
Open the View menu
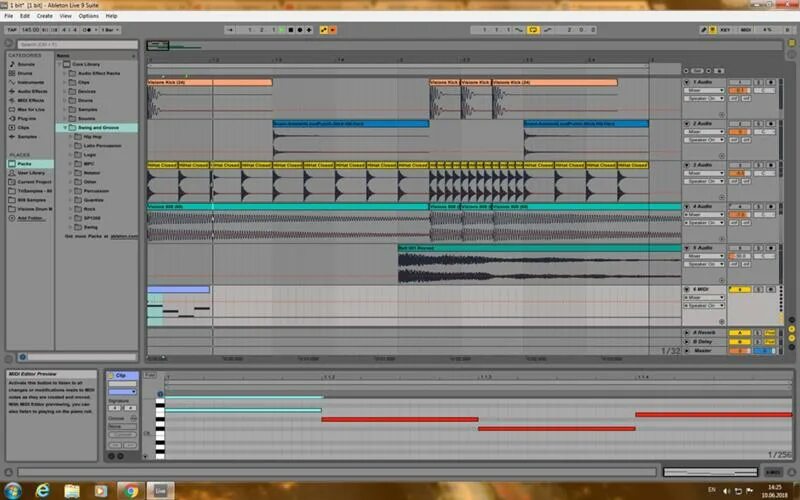(66, 16)
